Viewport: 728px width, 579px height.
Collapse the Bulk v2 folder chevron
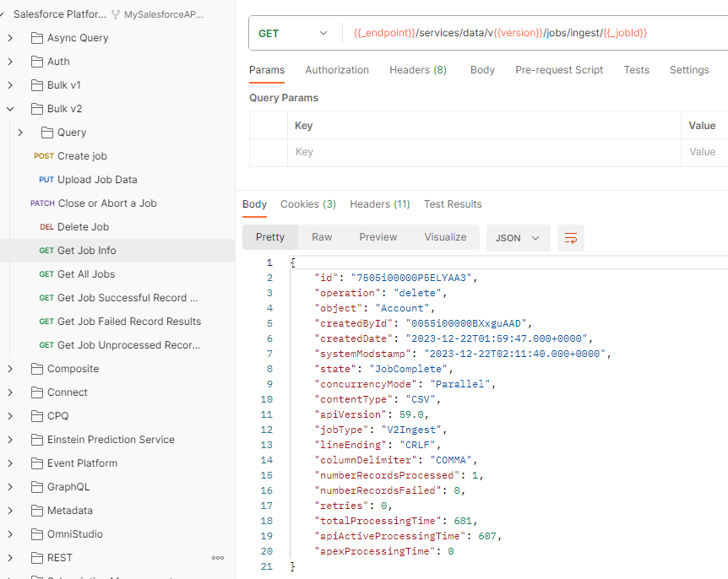(10, 109)
